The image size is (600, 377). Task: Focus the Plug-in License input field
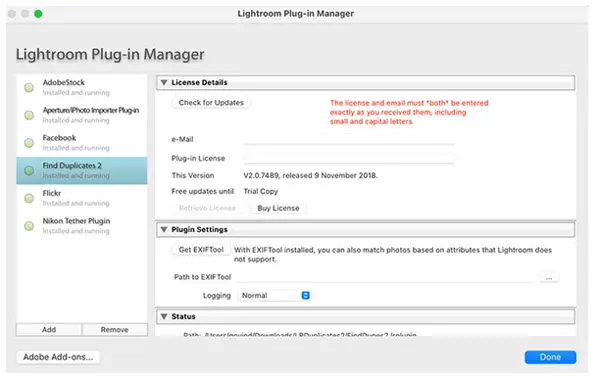coord(349,158)
